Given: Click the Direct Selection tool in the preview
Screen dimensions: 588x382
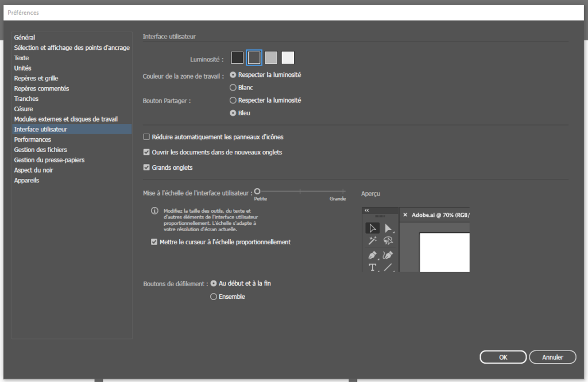Looking at the screenshot, I should pyautogui.click(x=389, y=228).
